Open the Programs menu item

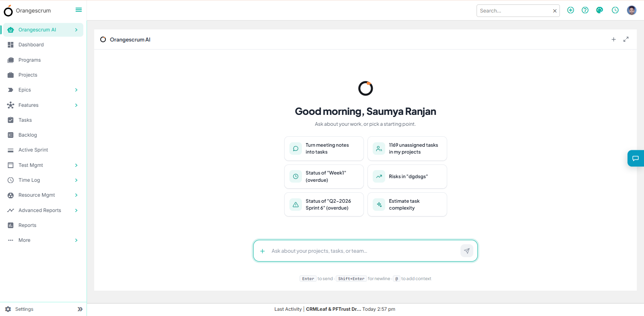43,60
